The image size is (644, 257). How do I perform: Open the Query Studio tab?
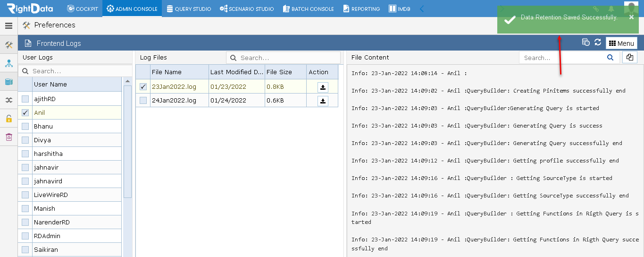[x=189, y=9]
